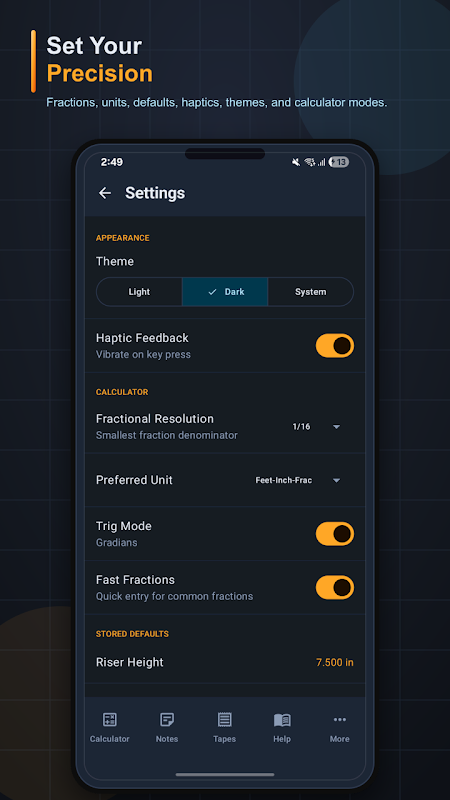The image size is (450, 800).
Task: Turn off the Fast Fractions switch
Action: (335, 587)
